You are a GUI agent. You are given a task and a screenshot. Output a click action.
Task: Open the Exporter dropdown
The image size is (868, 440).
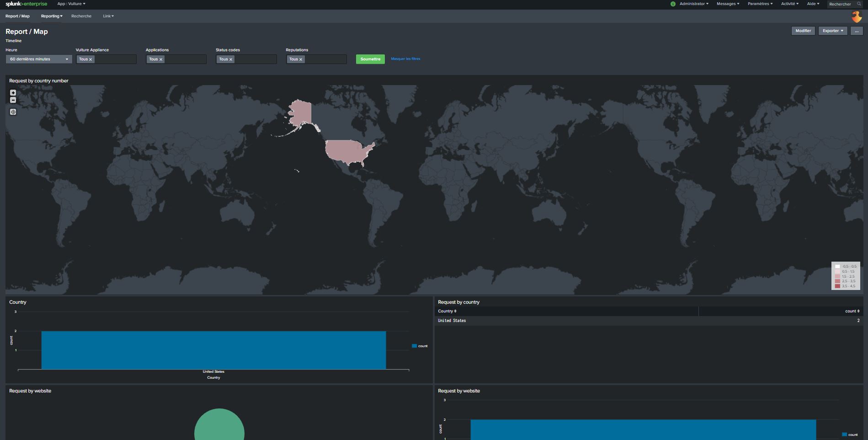[x=833, y=31]
